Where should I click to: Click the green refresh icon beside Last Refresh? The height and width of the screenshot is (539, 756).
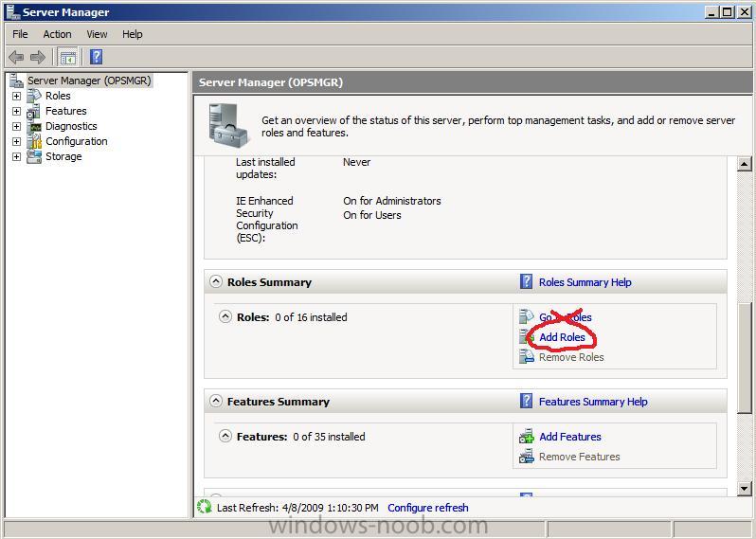[x=205, y=507]
